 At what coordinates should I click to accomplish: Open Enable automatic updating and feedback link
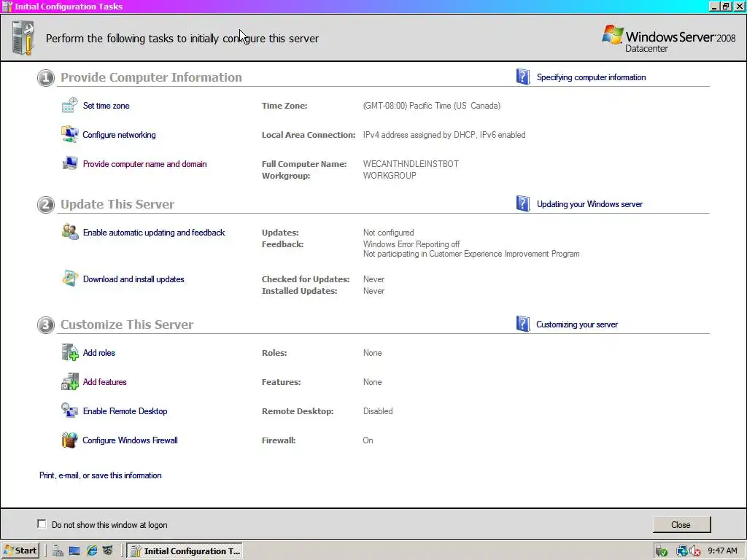coord(154,233)
